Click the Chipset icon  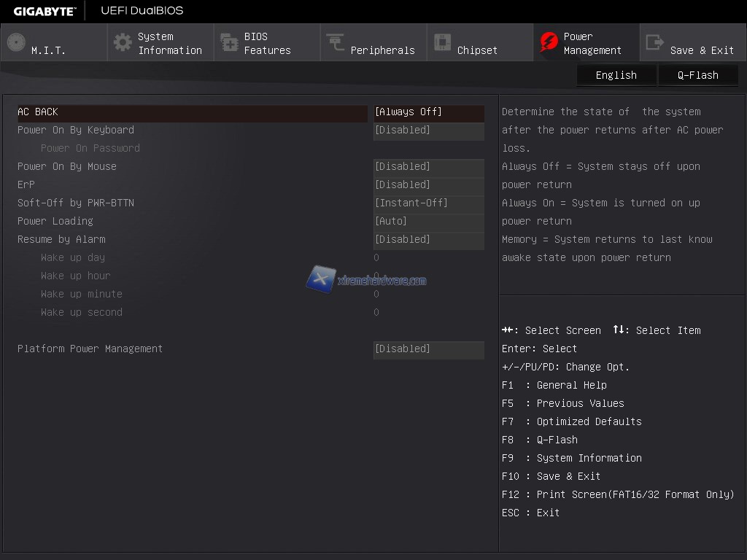point(442,43)
